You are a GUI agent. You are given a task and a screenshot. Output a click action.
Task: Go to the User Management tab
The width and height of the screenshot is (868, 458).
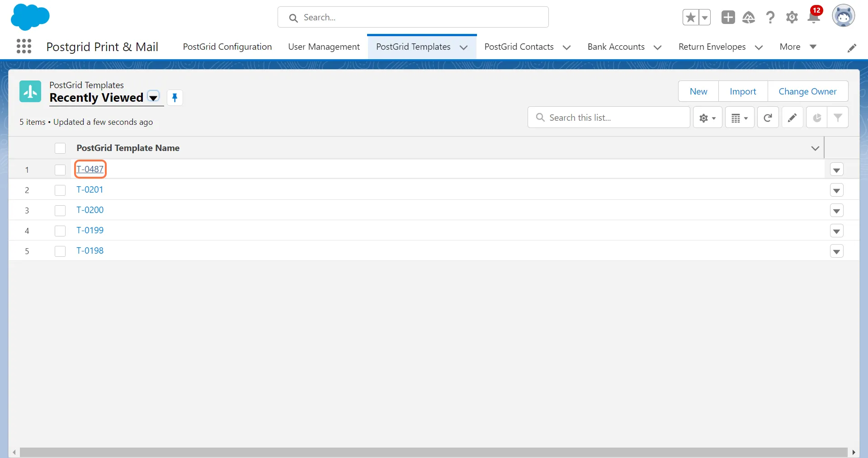click(x=324, y=47)
